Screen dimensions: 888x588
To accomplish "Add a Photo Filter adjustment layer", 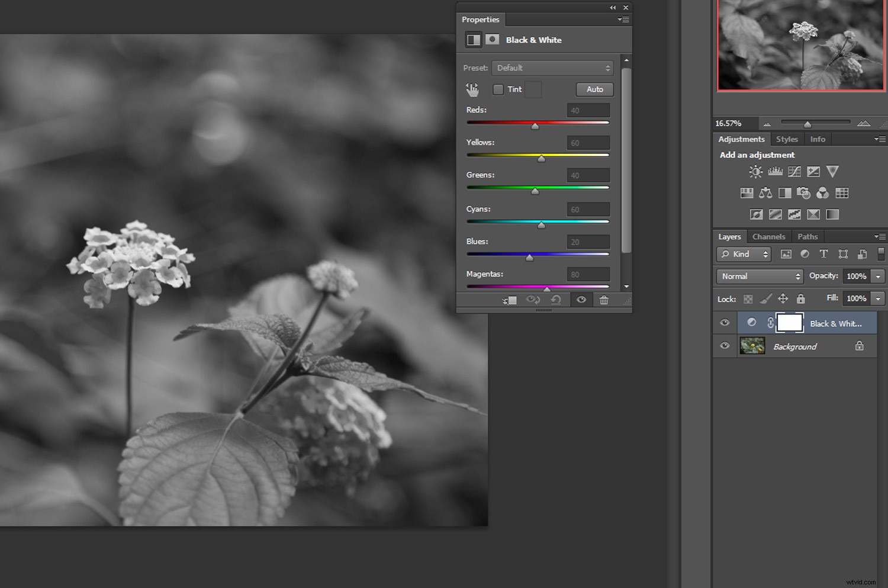I will (x=803, y=192).
